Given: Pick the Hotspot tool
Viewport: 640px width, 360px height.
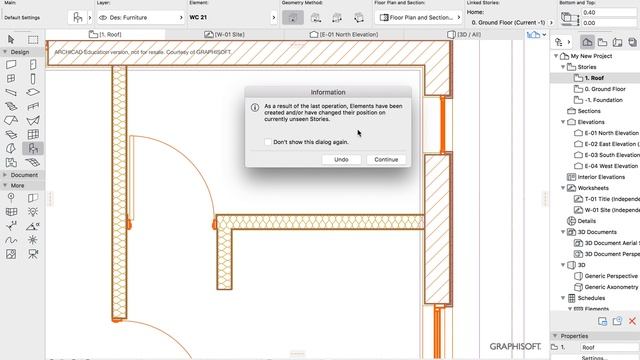Looking at the screenshot, I should tap(33, 240).
